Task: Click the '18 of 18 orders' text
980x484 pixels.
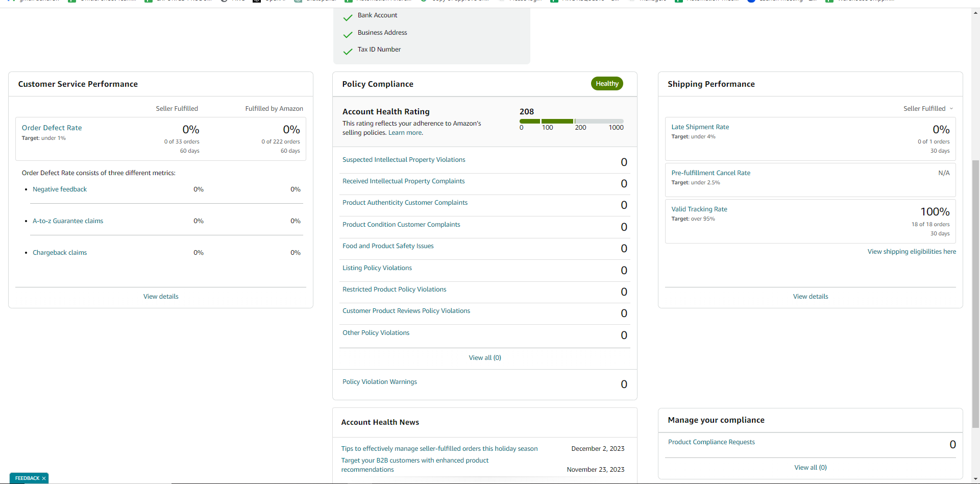Action: pos(930,225)
